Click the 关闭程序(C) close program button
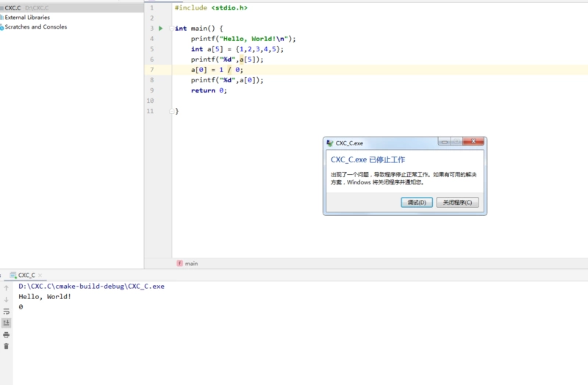 coord(458,202)
